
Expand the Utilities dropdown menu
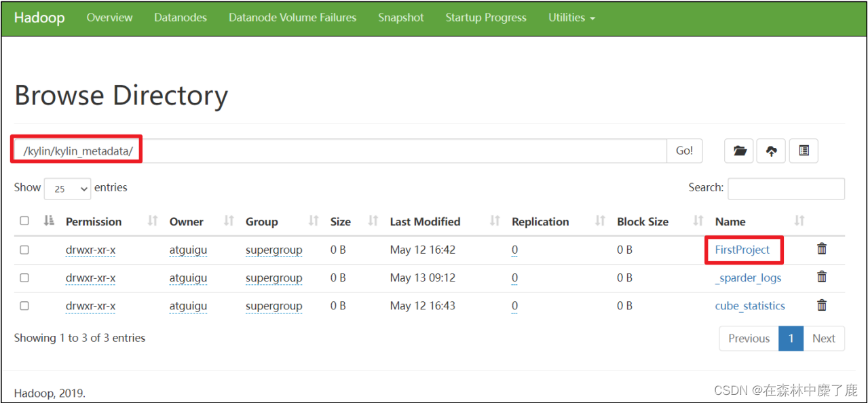[x=571, y=18]
